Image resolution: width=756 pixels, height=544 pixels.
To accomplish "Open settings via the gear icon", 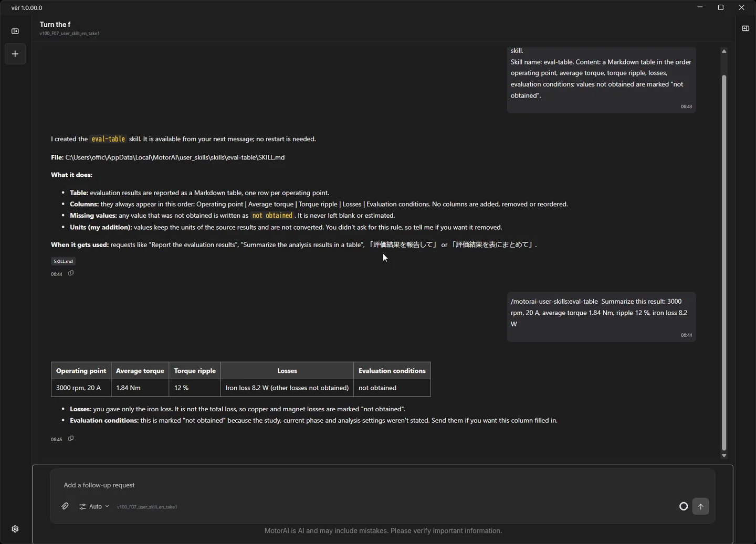I will pyautogui.click(x=15, y=529).
